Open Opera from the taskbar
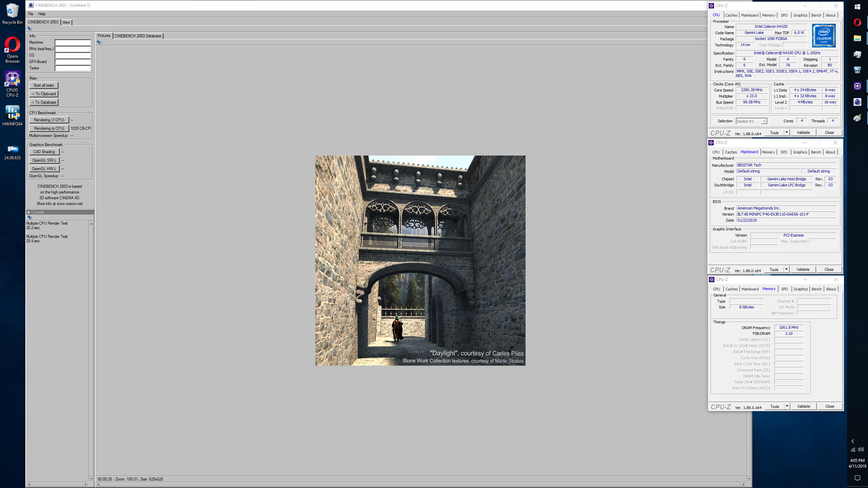 coord(857,22)
